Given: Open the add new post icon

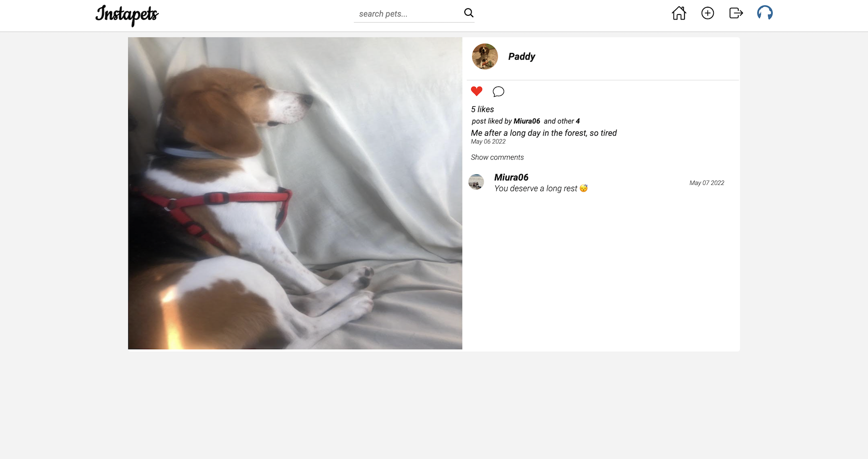Looking at the screenshot, I should point(708,13).
